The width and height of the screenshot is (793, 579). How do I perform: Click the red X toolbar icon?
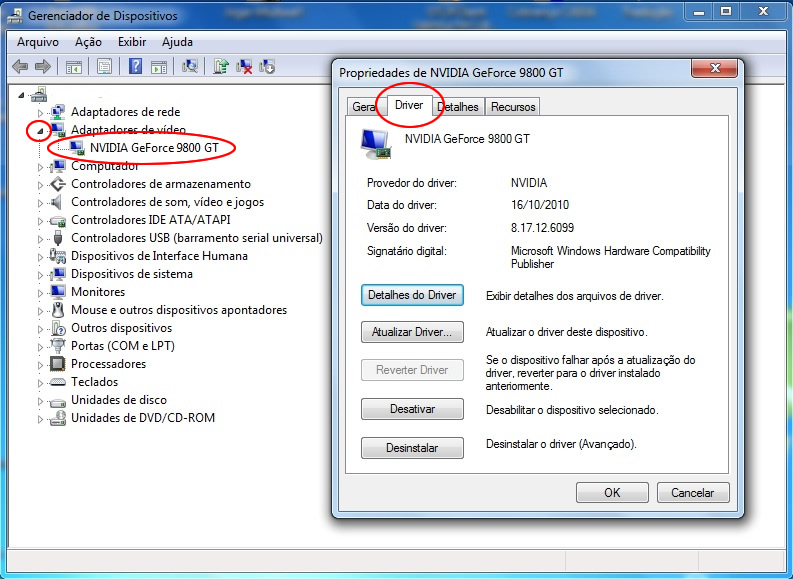coord(244,67)
